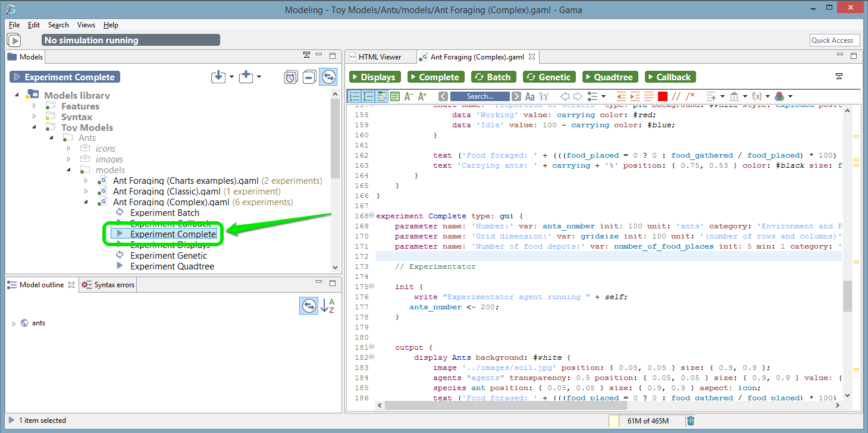Toggle case-sensitive search (Aa)
Viewport: 868px width, 433px height.
click(x=529, y=96)
